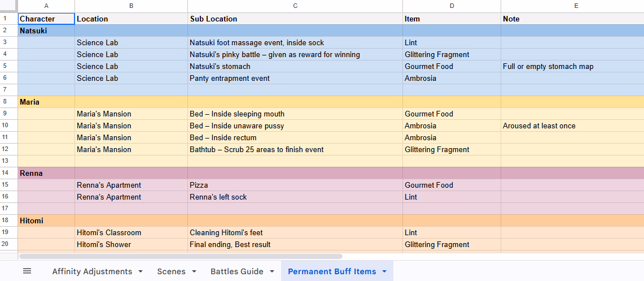Screen dimensions: 644x281
Task: Open Battles Guide tab dropdown arrow
Action: tap(272, 271)
